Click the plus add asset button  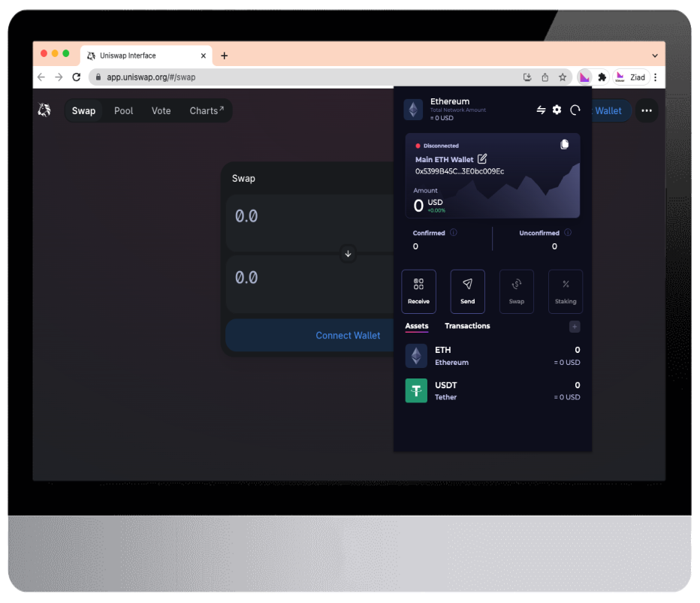(x=575, y=327)
